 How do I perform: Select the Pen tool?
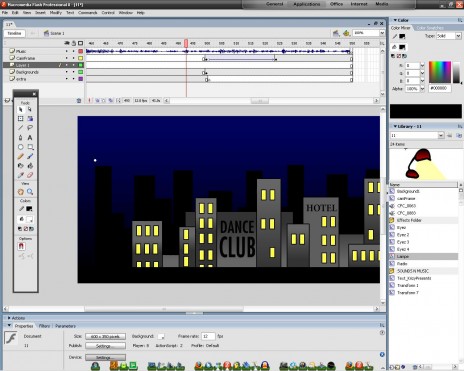(x=21, y=137)
